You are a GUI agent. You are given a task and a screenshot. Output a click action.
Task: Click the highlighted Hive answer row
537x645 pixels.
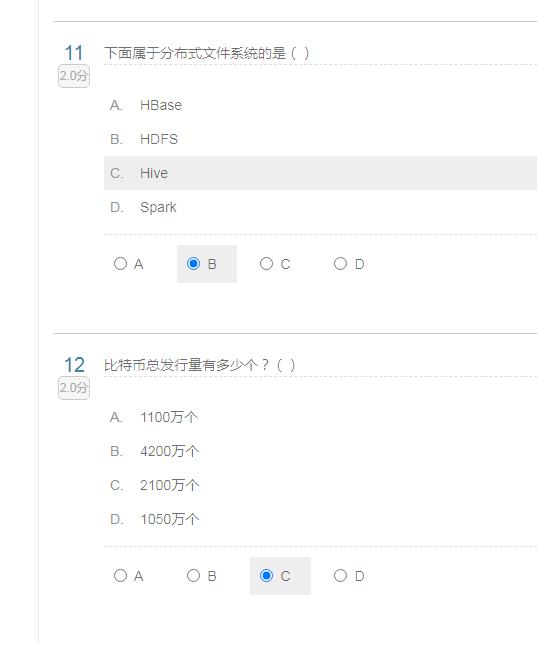[x=320, y=173]
